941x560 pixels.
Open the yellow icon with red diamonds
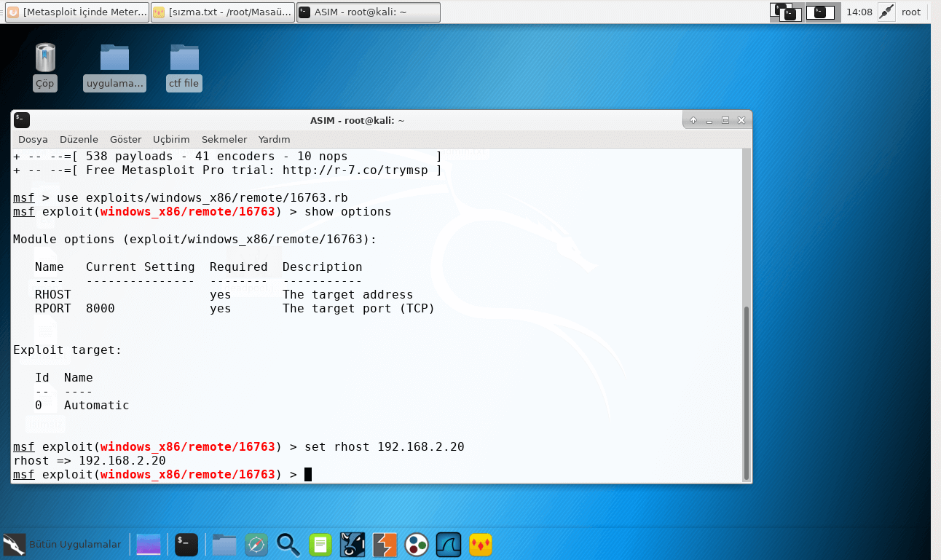pos(481,544)
